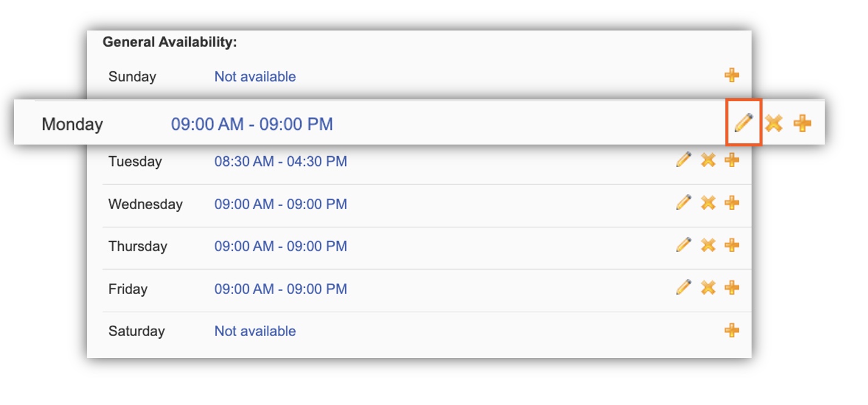This screenshot has width=868, height=405.
Task: Add a time slot to Friday
Action: coord(731,287)
